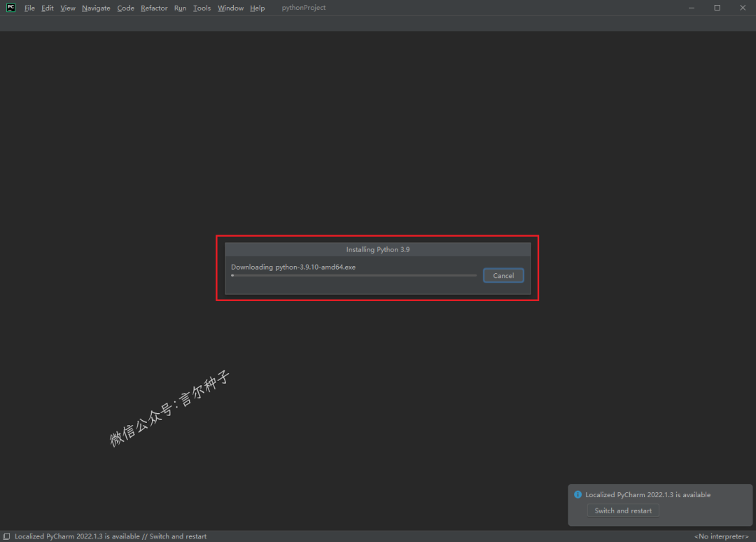Viewport: 756px width, 542px height.
Task: Click the PyCharm logo icon in title bar
Action: click(x=10, y=8)
